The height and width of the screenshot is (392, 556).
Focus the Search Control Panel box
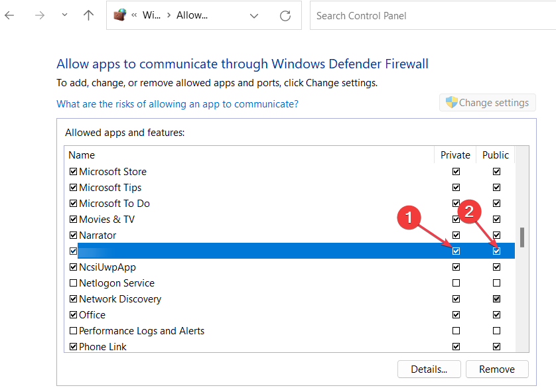tap(433, 16)
